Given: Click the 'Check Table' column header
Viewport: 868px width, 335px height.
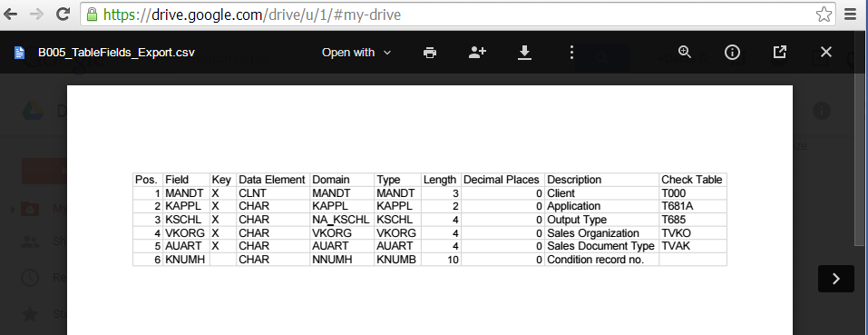Looking at the screenshot, I should pos(693,180).
